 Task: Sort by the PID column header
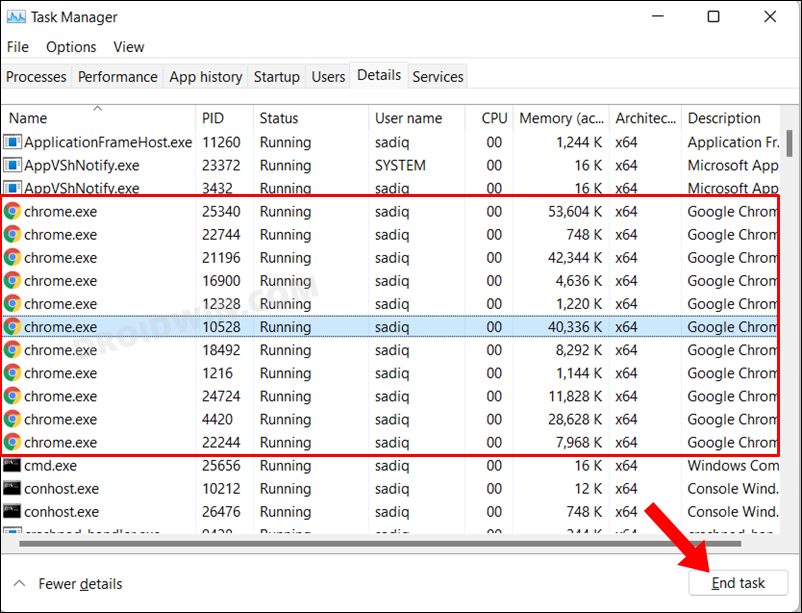(x=225, y=118)
